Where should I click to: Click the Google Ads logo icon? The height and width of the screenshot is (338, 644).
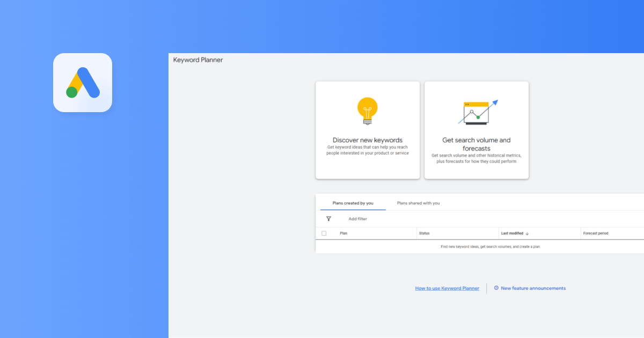click(x=83, y=83)
